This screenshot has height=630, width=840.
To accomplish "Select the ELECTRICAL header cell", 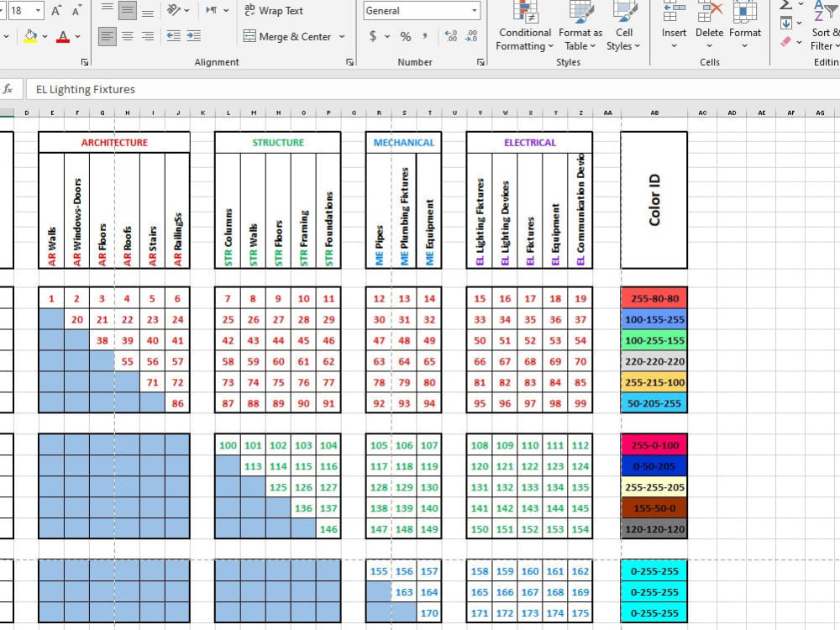I will [x=529, y=143].
